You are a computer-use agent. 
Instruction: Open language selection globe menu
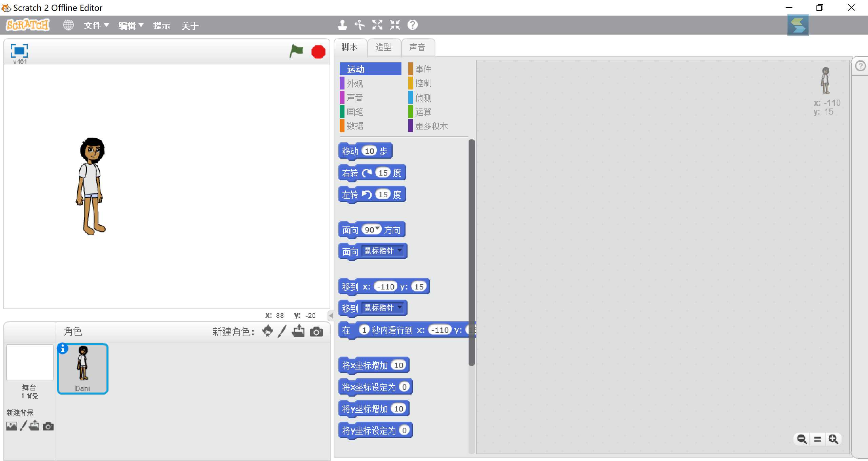pos(68,25)
